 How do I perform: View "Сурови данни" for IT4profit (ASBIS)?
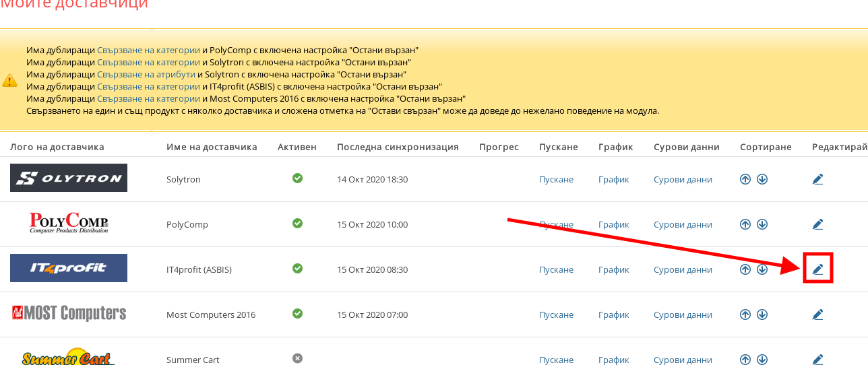[683, 270]
